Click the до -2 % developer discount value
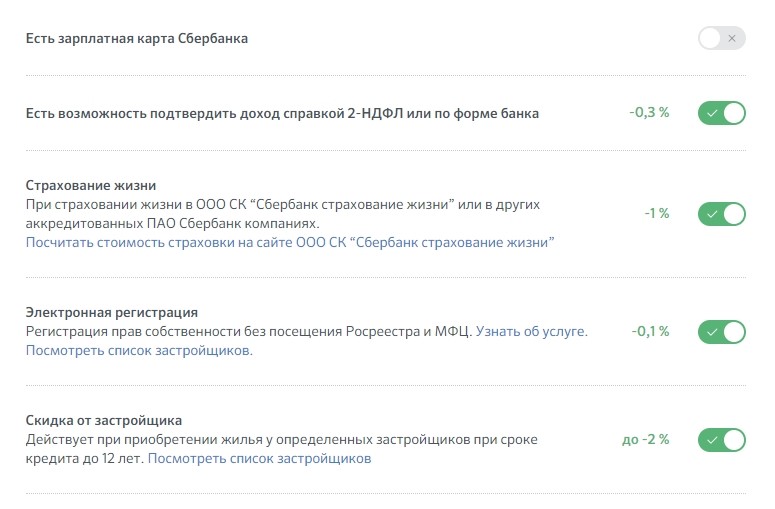Screen dimensions: 775x509 [646, 439]
